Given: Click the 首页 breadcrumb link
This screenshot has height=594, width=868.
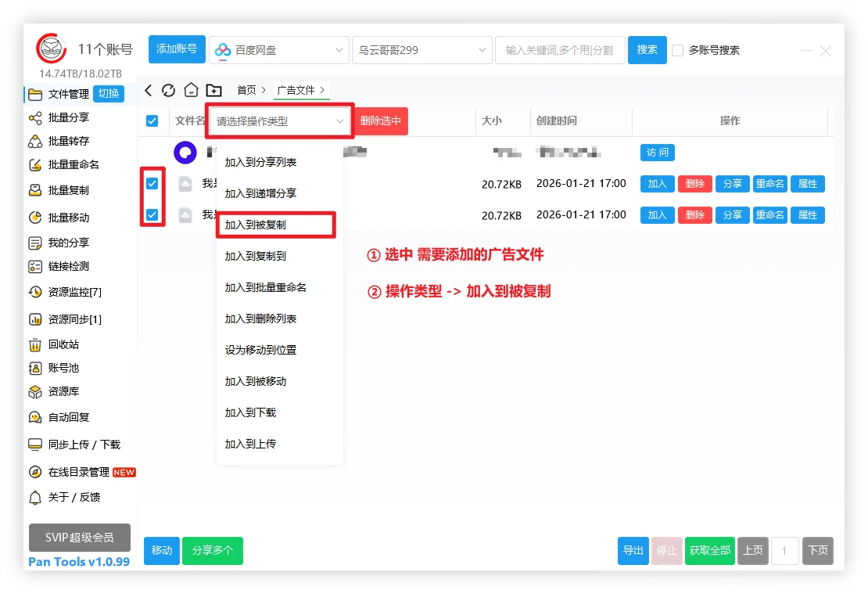Looking at the screenshot, I should [x=246, y=91].
